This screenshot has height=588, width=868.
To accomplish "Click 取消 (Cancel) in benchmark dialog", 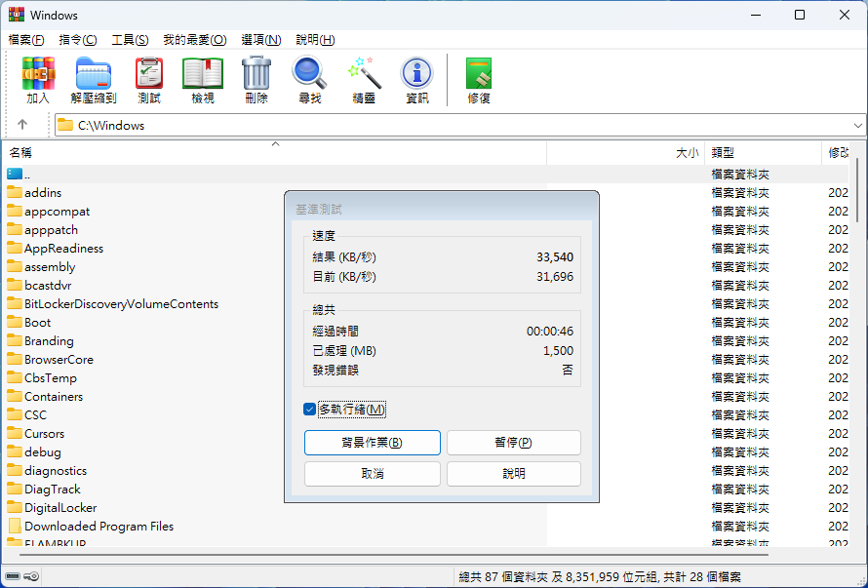I will [372, 474].
